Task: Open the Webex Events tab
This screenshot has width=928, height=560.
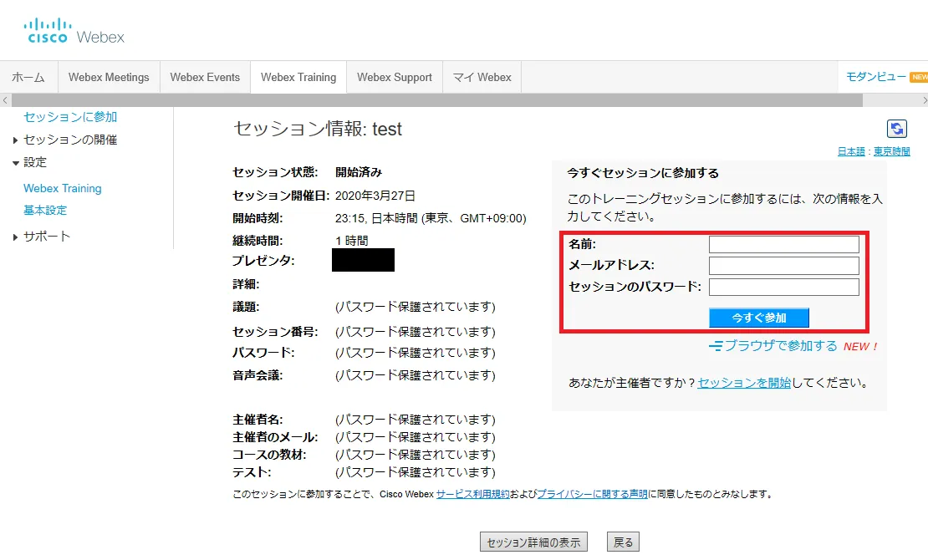Action: (205, 76)
